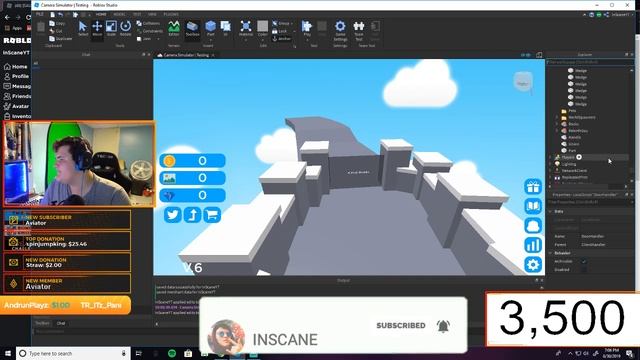Open the Color swatch picker
Screen dimensions: 640x360
pos(262,26)
